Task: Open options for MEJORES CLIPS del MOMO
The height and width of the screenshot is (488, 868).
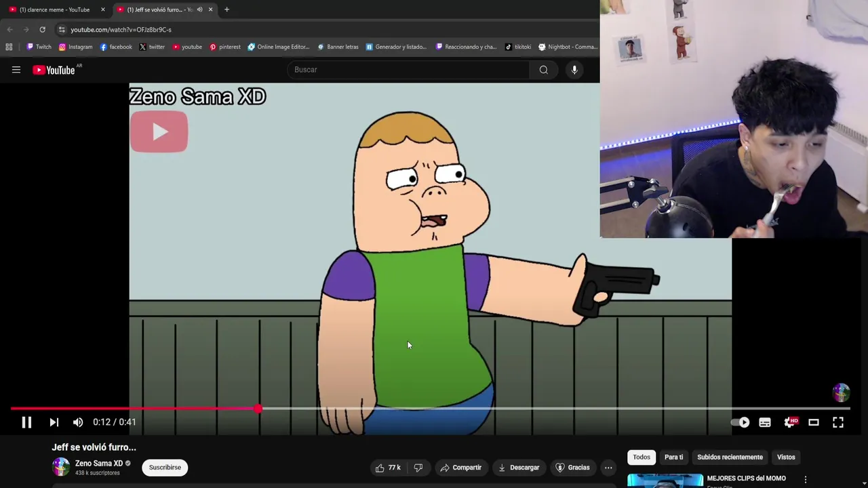Action: click(806, 480)
